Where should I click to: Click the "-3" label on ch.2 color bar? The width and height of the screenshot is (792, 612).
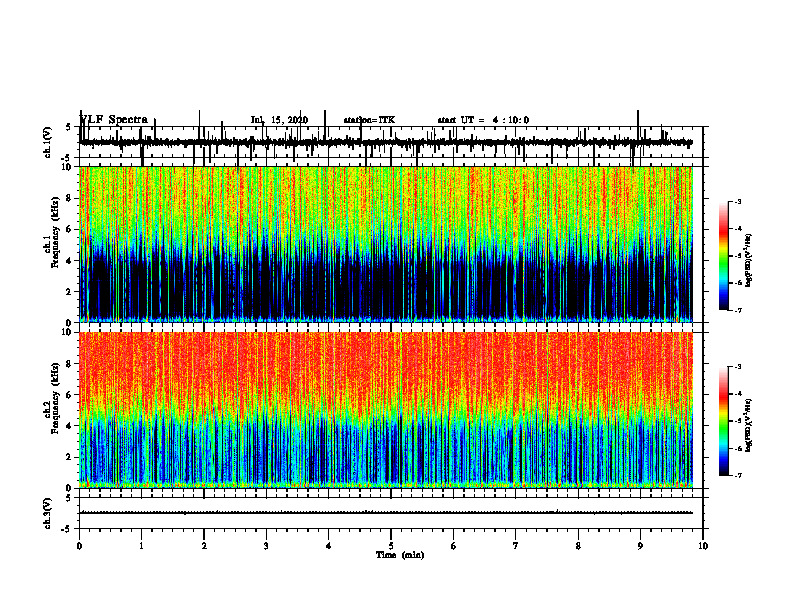click(737, 367)
